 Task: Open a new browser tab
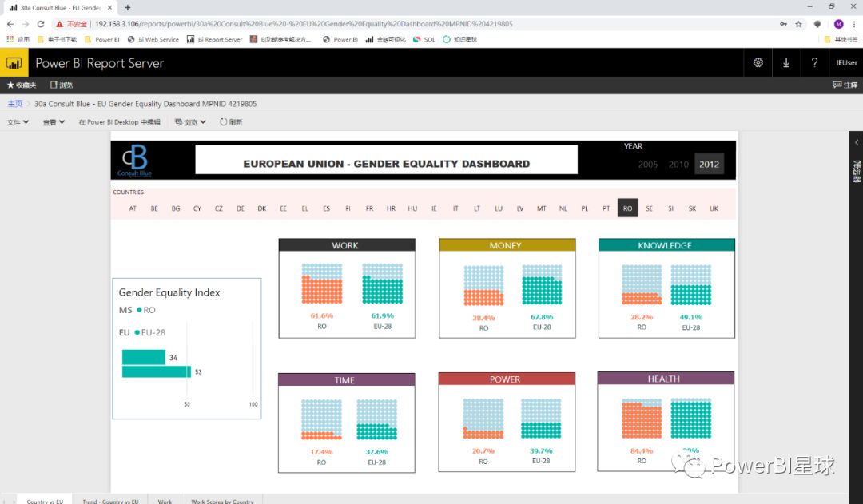coord(128,8)
